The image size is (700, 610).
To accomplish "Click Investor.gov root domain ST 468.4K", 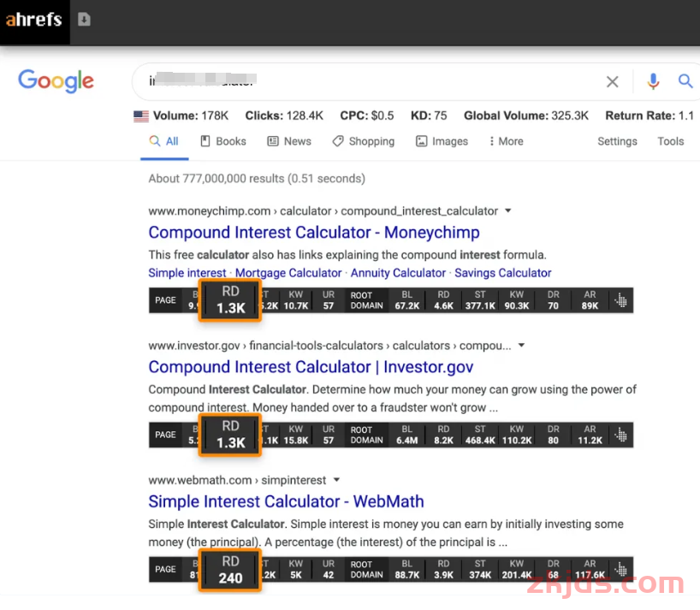I will [x=480, y=441].
